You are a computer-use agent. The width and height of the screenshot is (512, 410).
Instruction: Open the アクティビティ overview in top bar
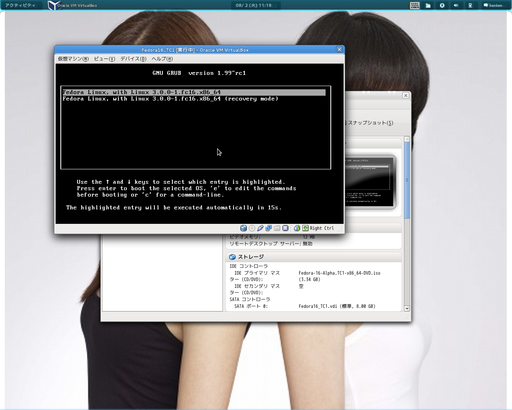(x=20, y=5)
